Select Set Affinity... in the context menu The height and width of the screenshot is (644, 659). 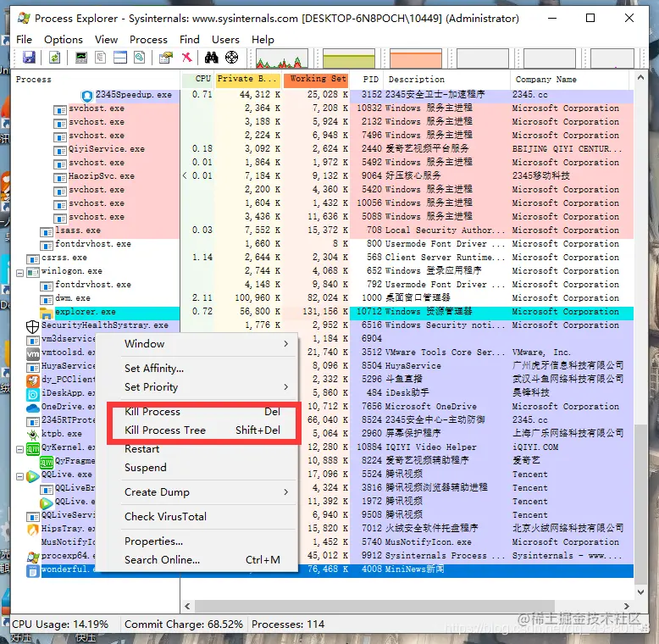coord(203,369)
